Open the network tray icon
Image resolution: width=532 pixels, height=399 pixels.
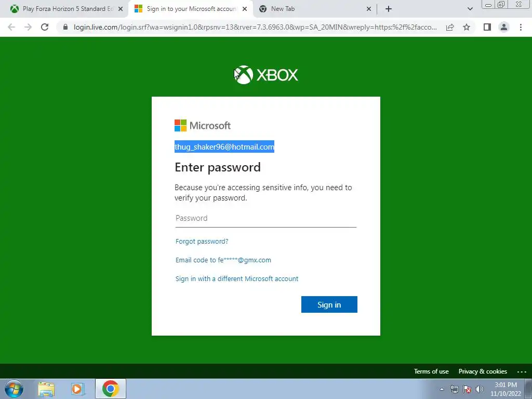click(x=454, y=389)
